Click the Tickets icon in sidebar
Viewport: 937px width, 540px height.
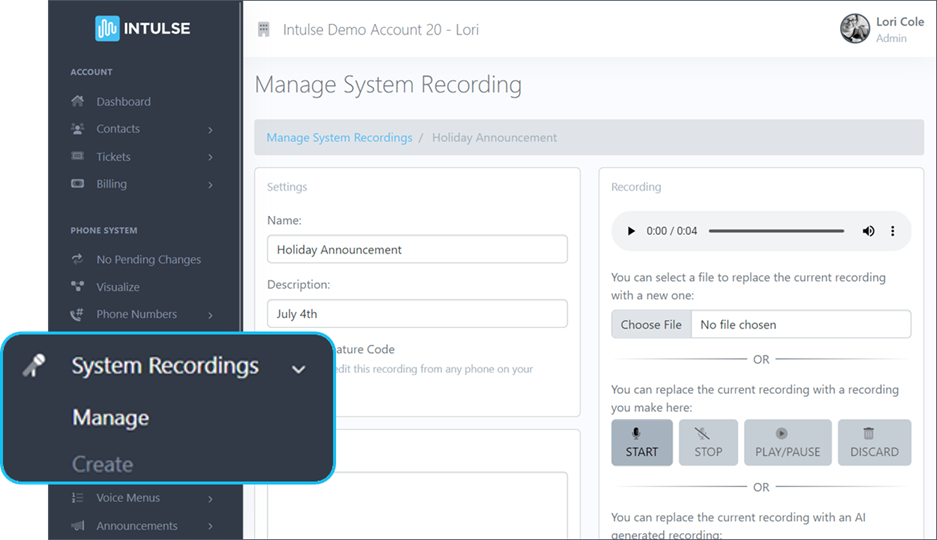point(78,157)
